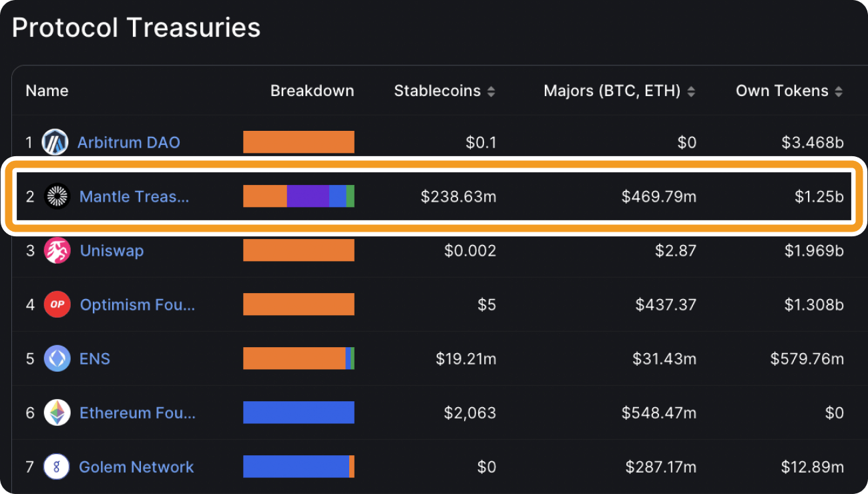
Task: Click ENS breakdown bar
Action: (x=298, y=358)
